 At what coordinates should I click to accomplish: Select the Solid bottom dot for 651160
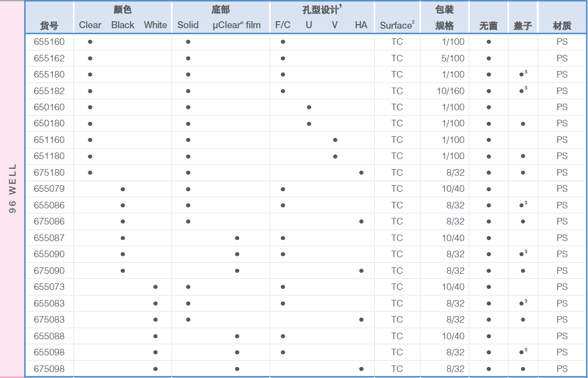188,140
